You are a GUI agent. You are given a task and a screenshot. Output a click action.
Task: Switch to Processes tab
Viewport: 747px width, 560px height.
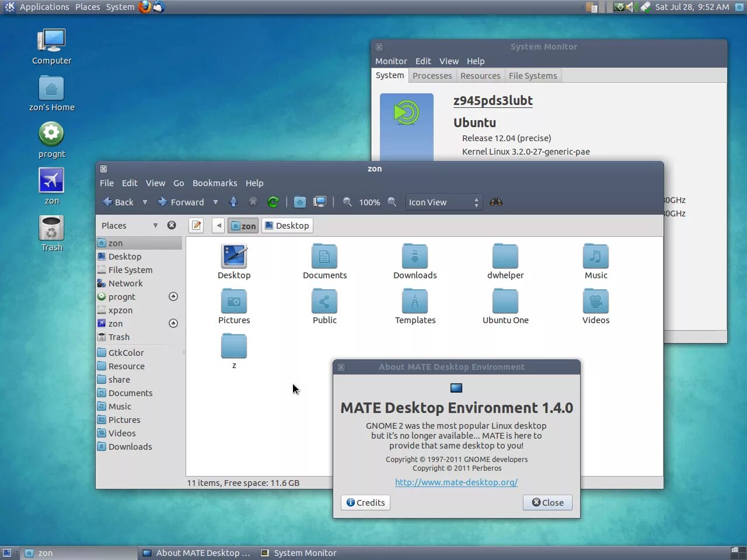pyautogui.click(x=432, y=75)
